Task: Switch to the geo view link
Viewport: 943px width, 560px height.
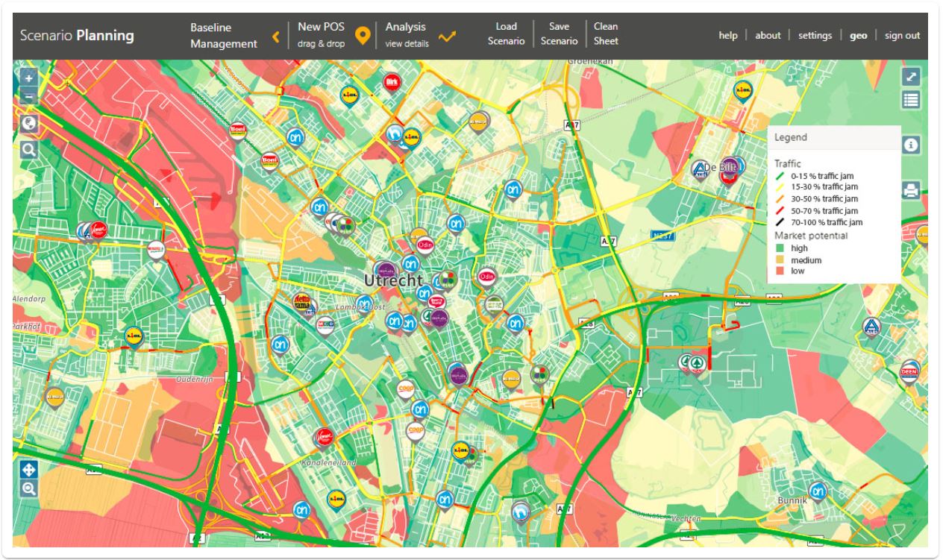Action: [859, 35]
